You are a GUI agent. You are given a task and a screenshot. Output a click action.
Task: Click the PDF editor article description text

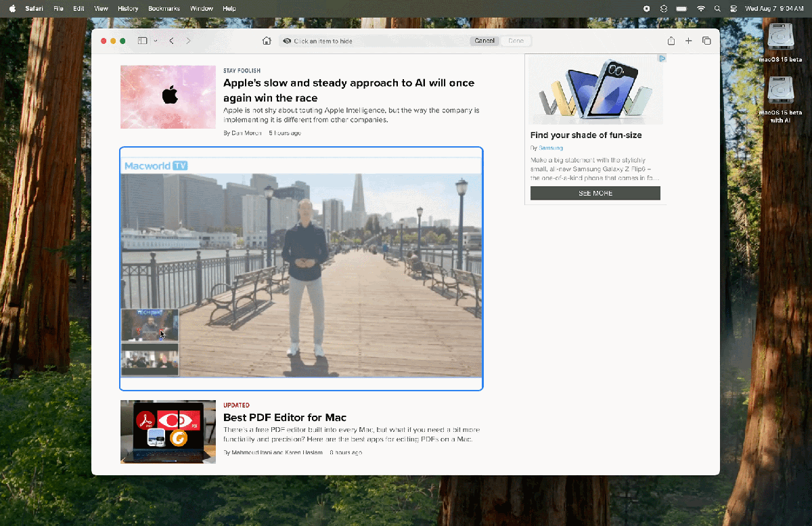(x=351, y=434)
